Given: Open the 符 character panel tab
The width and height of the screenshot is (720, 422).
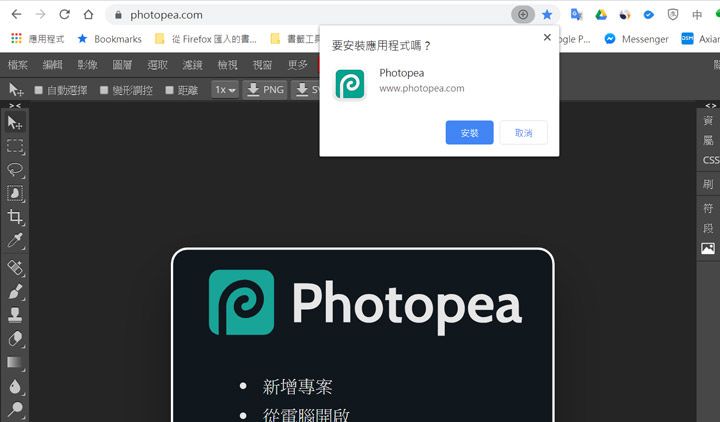Looking at the screenshot, I should tap(708, 208).
